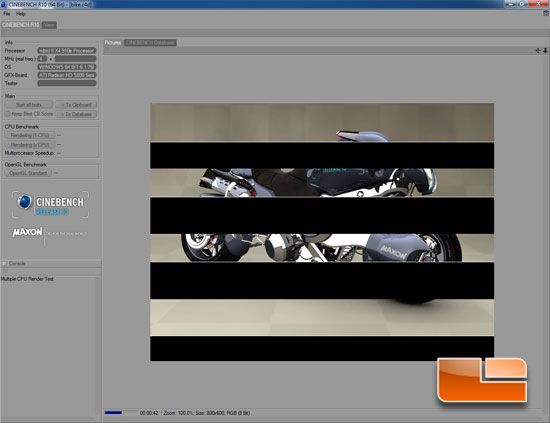The image size is (550, 423).
Task: Click the Console panel's vertical scrollbar
Action: pos(98,347)
